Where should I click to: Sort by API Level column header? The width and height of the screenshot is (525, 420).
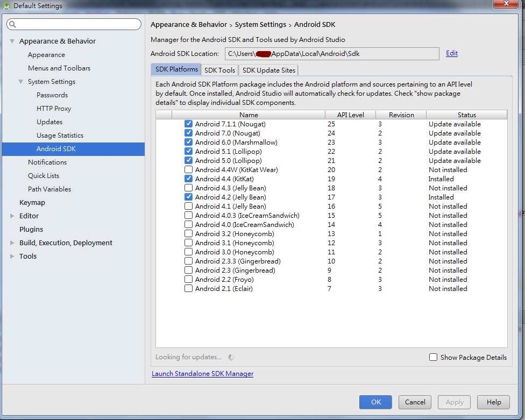[350, 115]
